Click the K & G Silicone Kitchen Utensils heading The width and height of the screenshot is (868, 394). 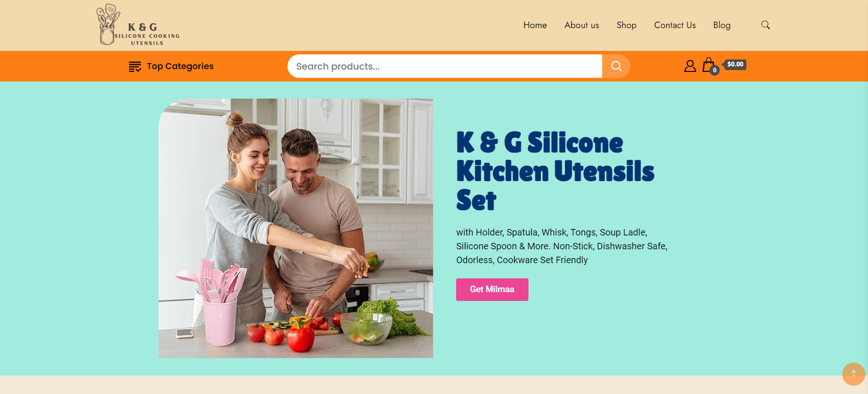(x=555, y=171)
